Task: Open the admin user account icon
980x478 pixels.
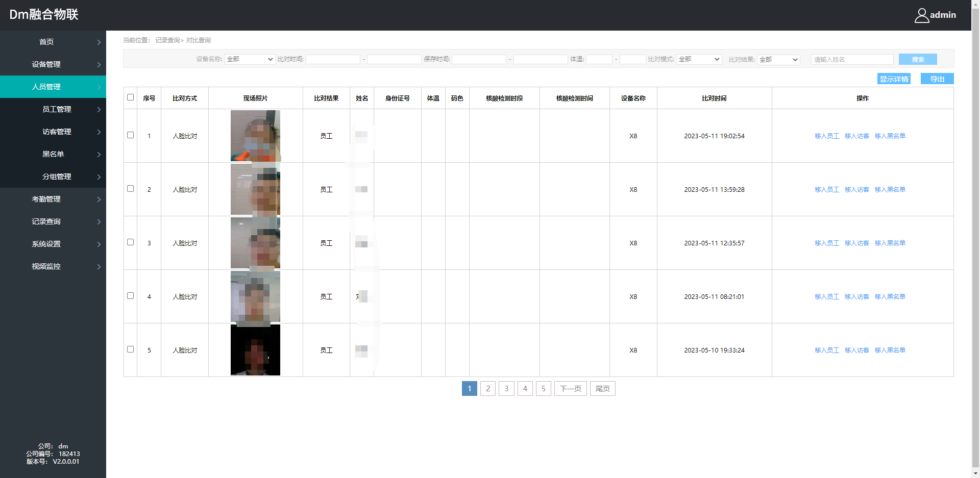Action: (921, 15)
